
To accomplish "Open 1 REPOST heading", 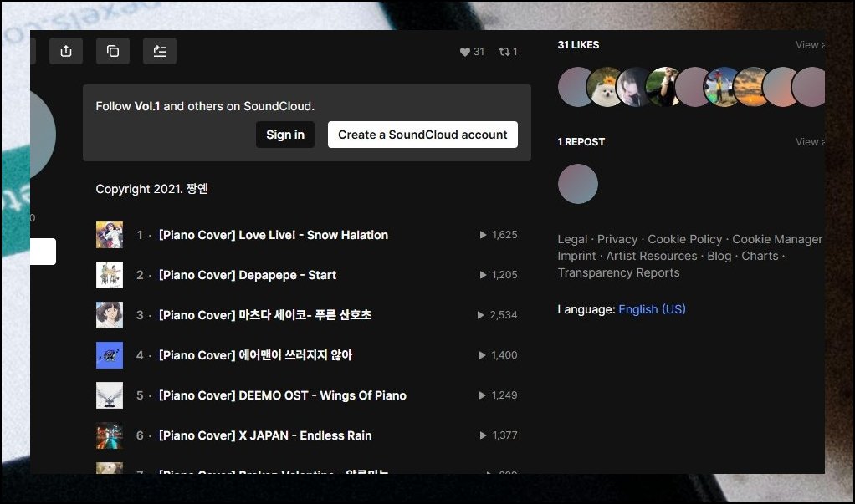I will point(581,142).
